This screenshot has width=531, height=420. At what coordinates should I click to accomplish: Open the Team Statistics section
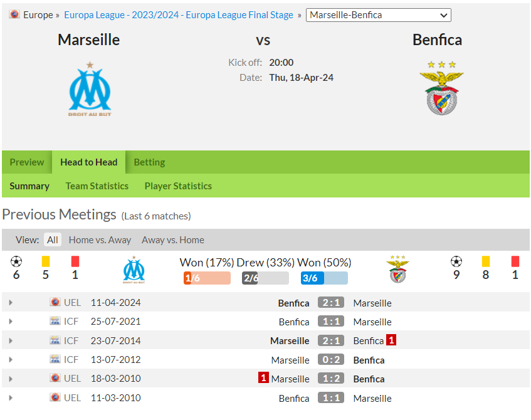point(97,186)
